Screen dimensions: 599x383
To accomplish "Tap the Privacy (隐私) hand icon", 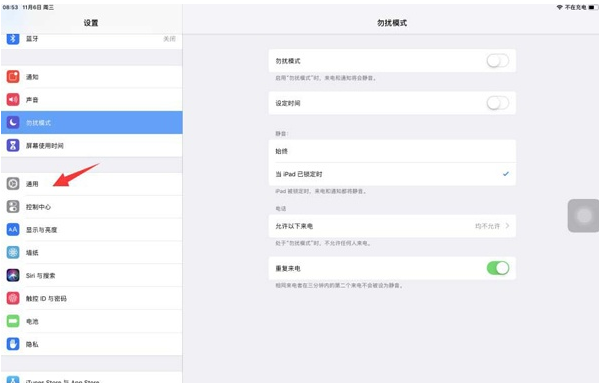I will pos(13,344).
